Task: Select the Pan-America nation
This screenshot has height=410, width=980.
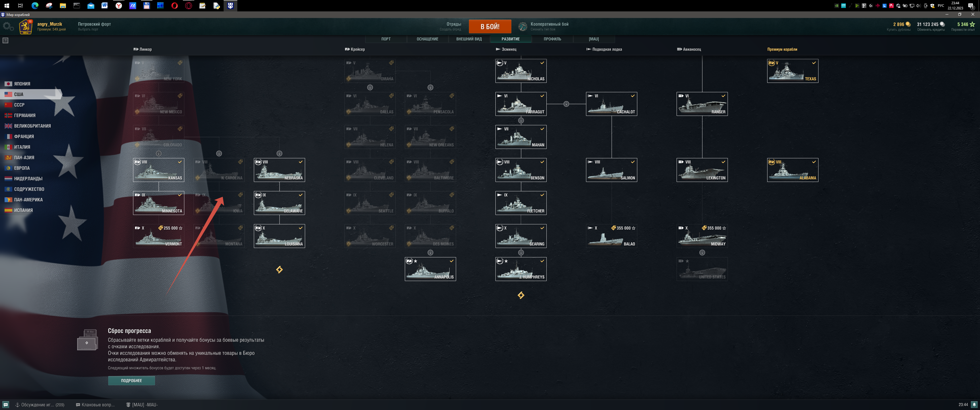Action: [x=24, y=200]
